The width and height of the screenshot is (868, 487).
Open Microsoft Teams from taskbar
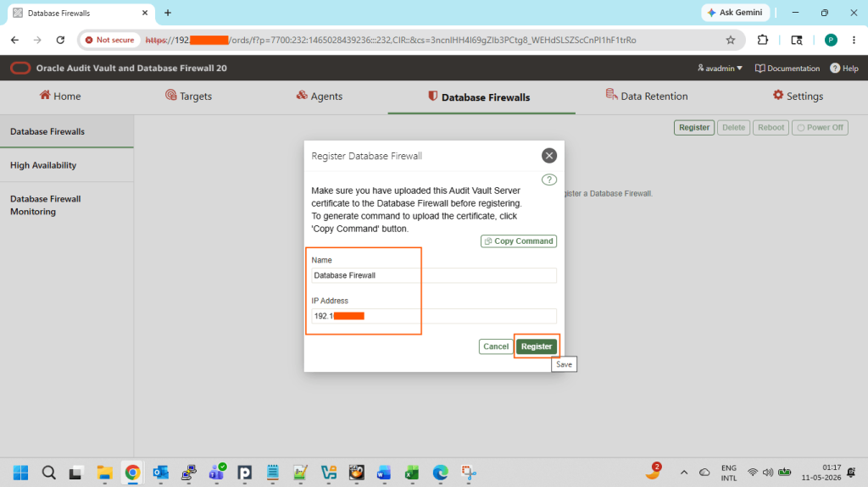click(x=216, y=473)
